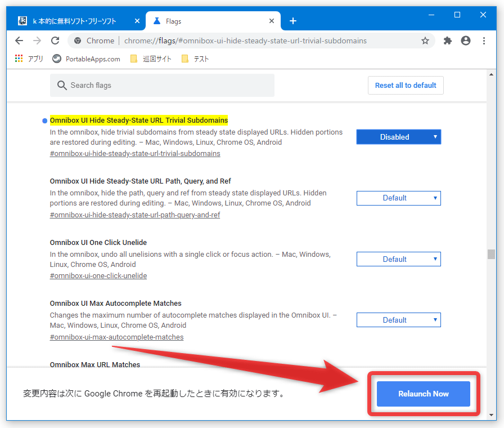Reload the flags page
This screenshot has width=504, height=428.
coord(55,41)
